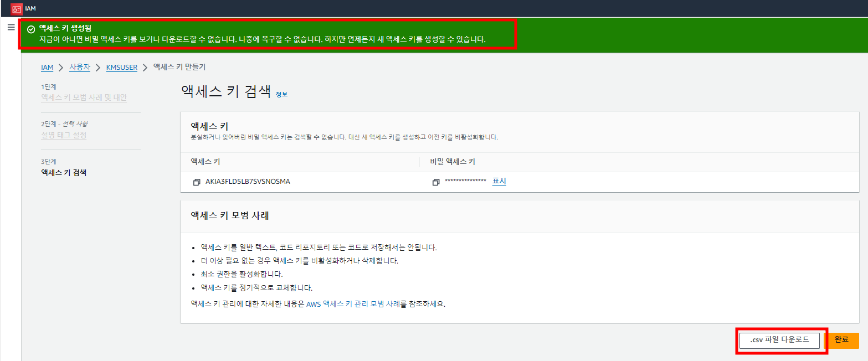Screen dimensions: 868x361
Task: Show the secret access key with 표시
Action: coord(499,182)
